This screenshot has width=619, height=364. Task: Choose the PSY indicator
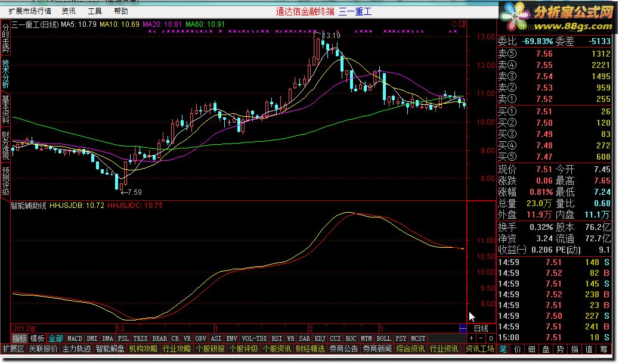tap(401, 338)
